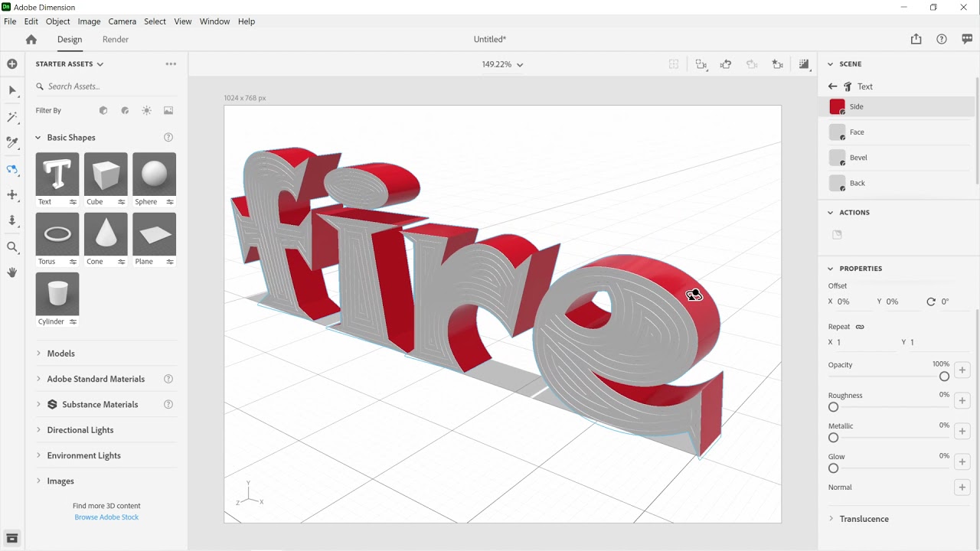Click the Search Assets field

click(106, 86)
